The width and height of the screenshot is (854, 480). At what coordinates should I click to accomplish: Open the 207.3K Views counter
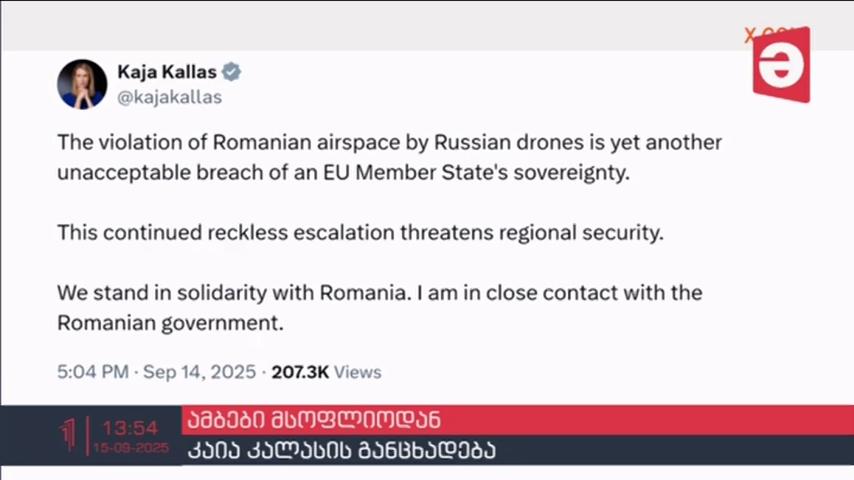tap(327, 372)
